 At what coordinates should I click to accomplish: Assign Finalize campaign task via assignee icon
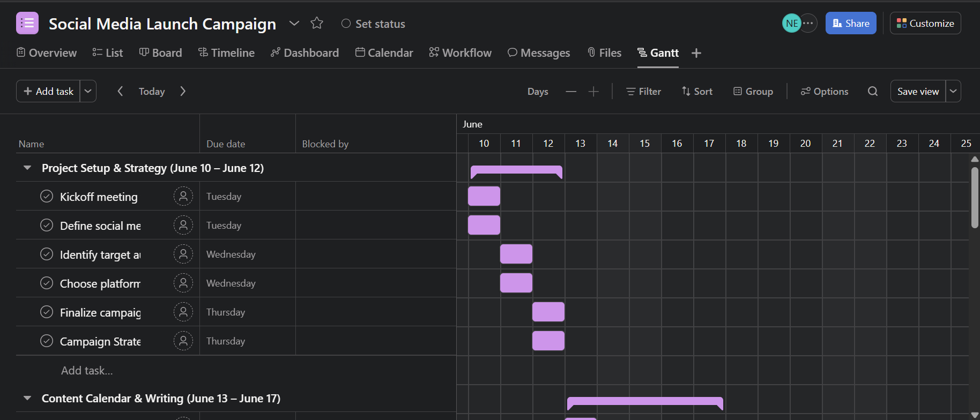click(183, 312)
